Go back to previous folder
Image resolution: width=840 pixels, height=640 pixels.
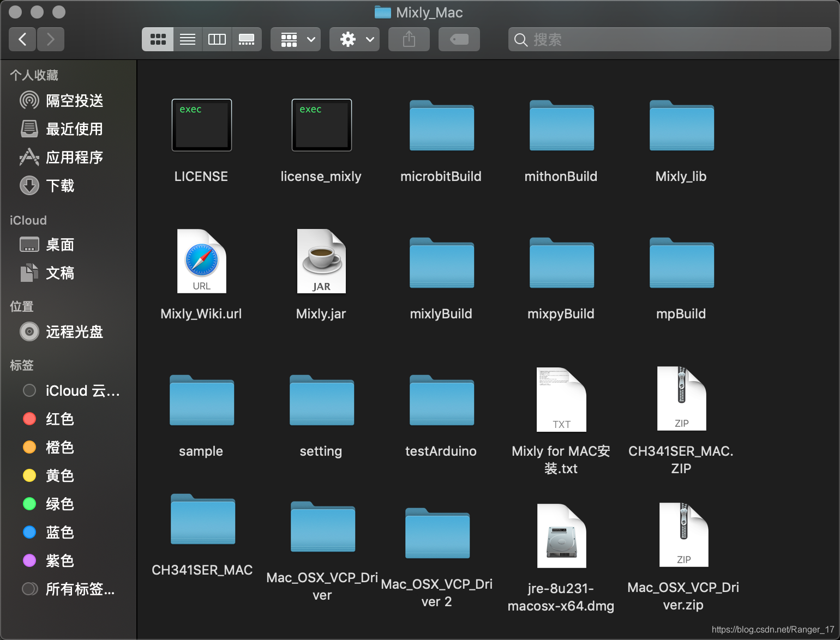22,39
